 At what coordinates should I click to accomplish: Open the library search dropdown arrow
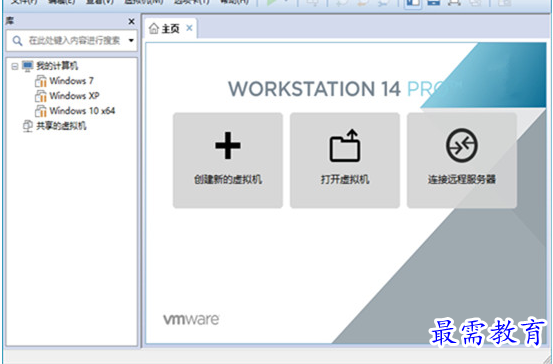(x=131, y=41)
